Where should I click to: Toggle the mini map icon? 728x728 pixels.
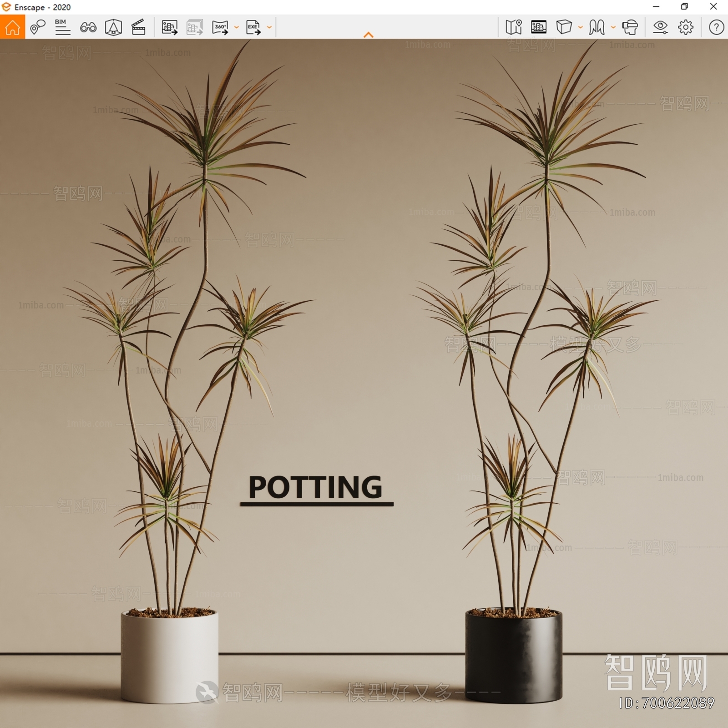click(514, 27)
